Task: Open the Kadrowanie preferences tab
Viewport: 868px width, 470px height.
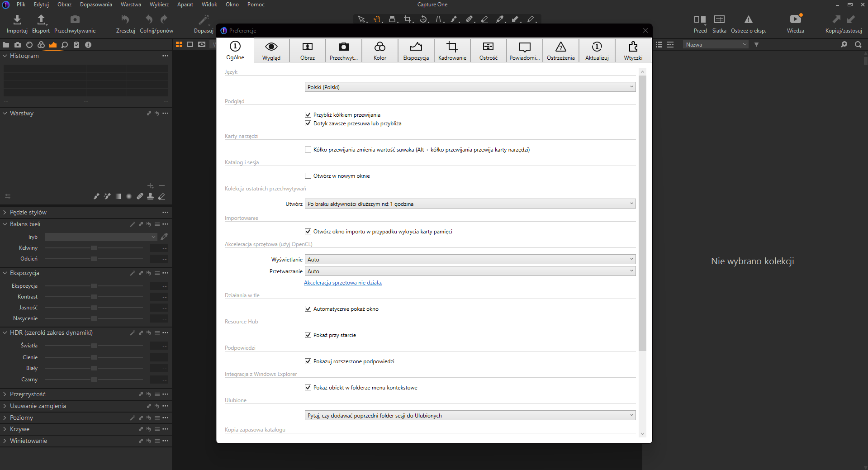Action: point(452,51)
